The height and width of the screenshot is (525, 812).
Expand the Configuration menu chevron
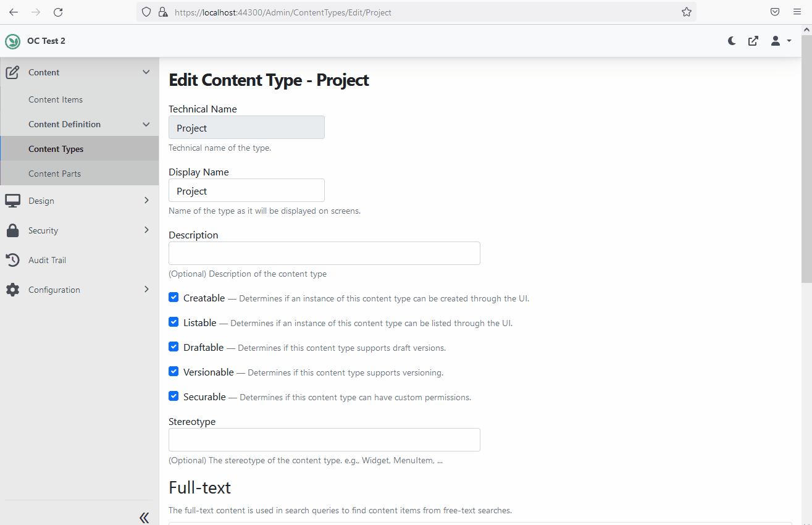pyautogui.click(x=146, y=289)
